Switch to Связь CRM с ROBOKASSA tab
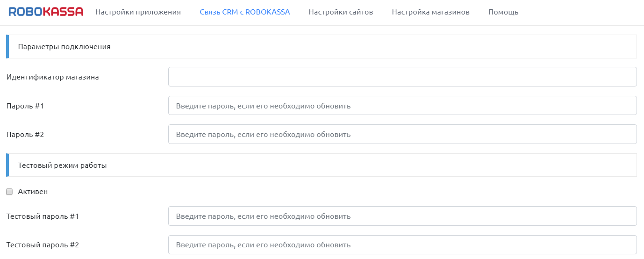644x259 pixels. [x=244, y=12]
